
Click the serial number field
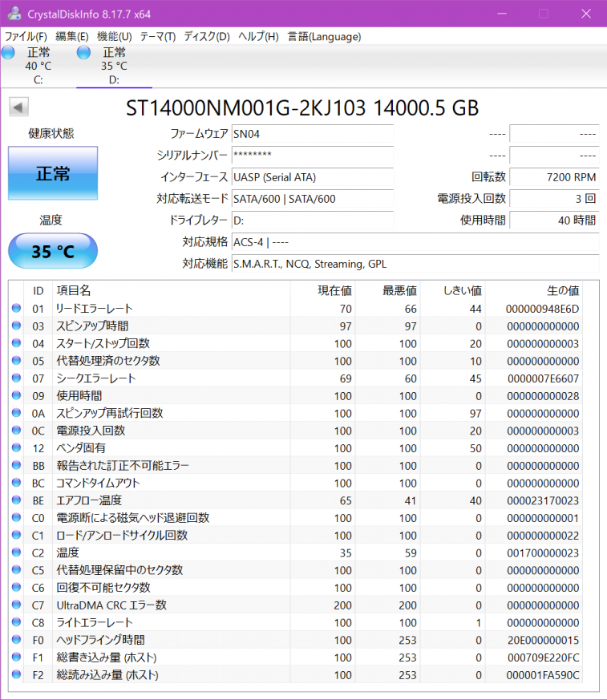point(312,155)
